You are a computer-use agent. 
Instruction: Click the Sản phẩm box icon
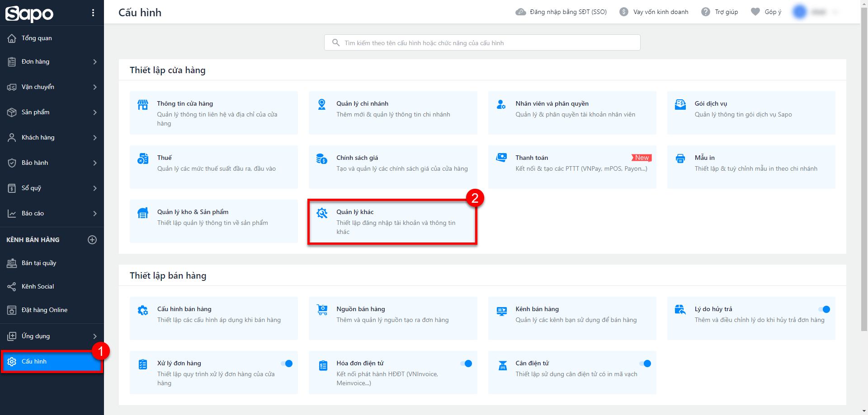pyautogui.click(x=12, y=112)
